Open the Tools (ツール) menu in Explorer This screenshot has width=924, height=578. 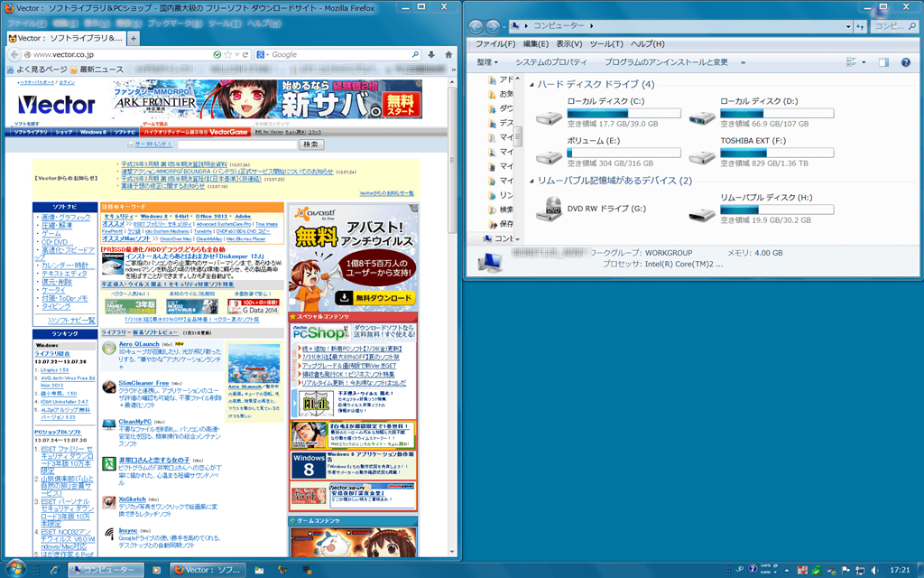coord(606,43)
